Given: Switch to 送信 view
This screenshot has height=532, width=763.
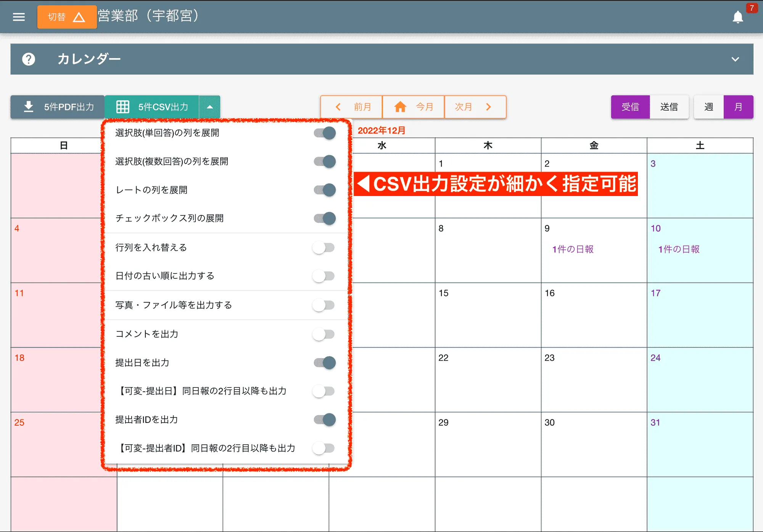Looking at the screenshot, I should pos(670,107).
